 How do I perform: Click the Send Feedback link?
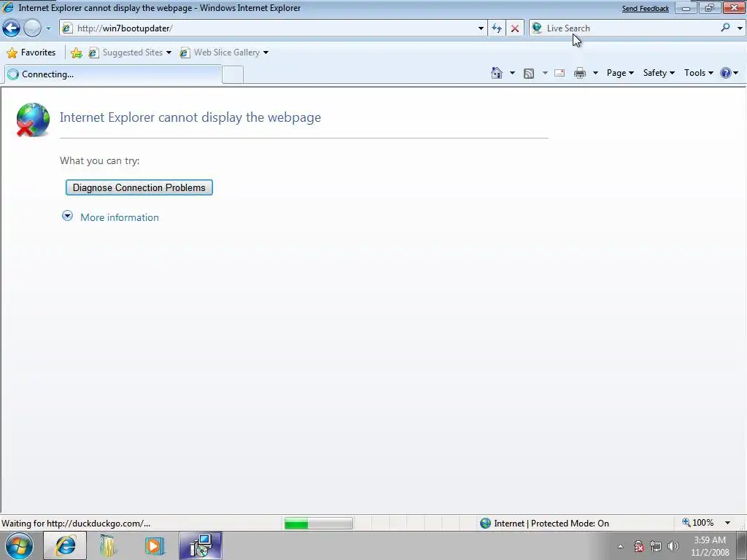coord(645,9)
